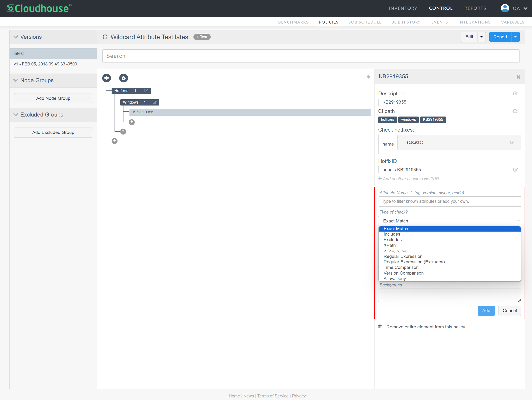The image size is (532, 400).
Task: Select Excludes option
Action: 449,240
